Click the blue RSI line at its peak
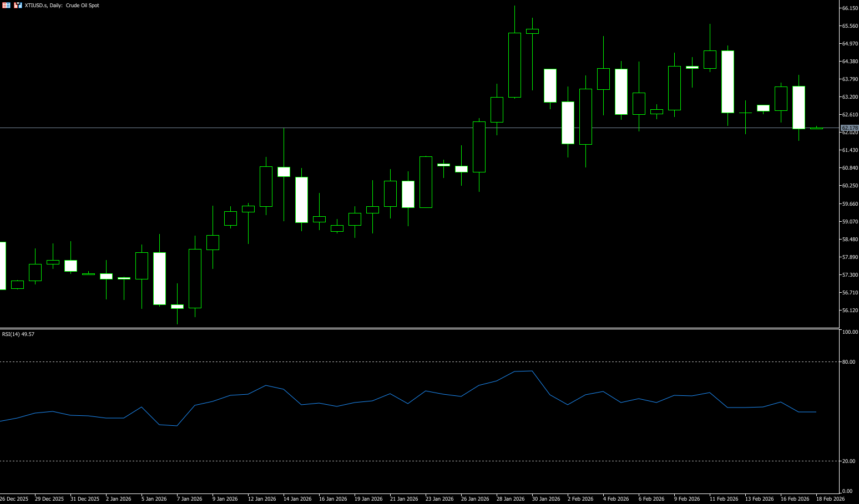859x504 pixels. tap(532, 371)
